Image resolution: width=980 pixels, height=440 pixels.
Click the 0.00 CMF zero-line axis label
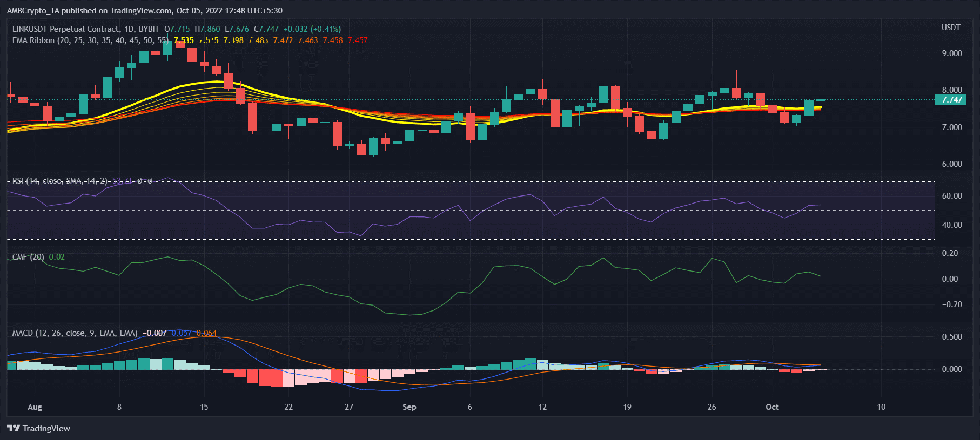click(950, 279)
